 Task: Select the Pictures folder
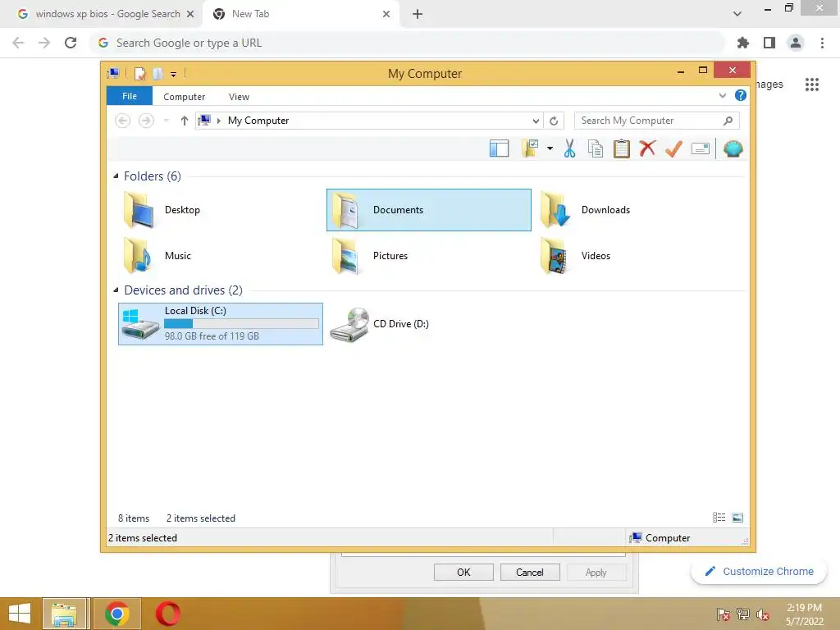pos(428,256)
